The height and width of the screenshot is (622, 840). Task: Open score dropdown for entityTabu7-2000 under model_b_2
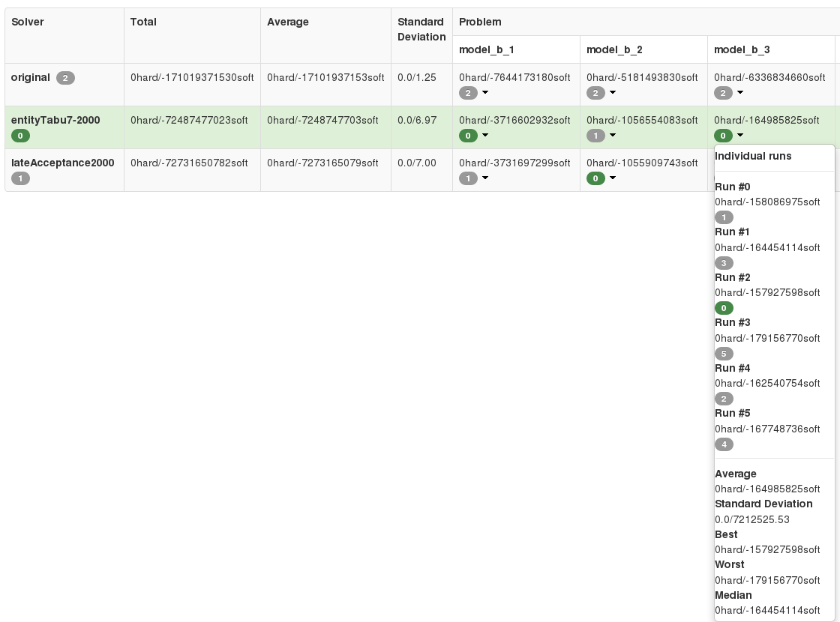[x=613, y=136]
